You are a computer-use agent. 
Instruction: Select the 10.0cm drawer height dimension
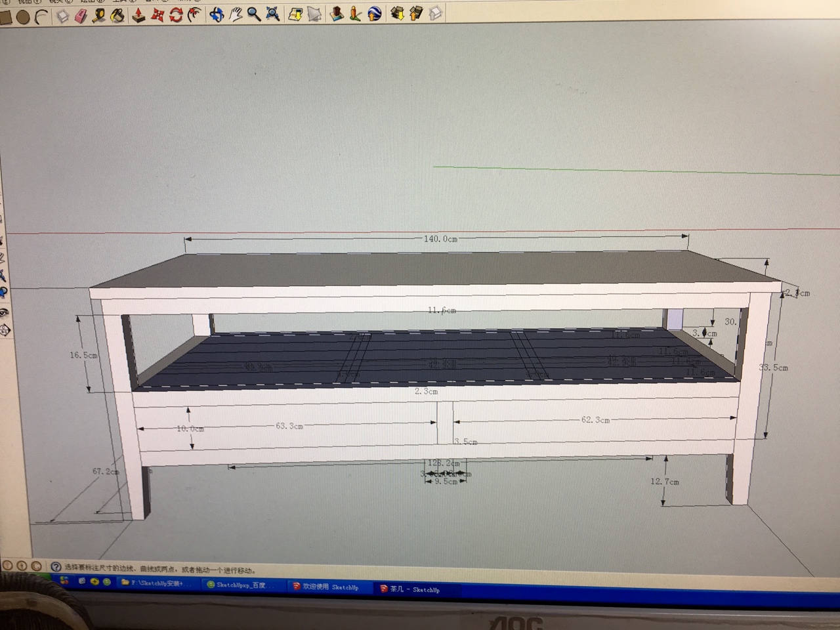click(x=190, y=429)
